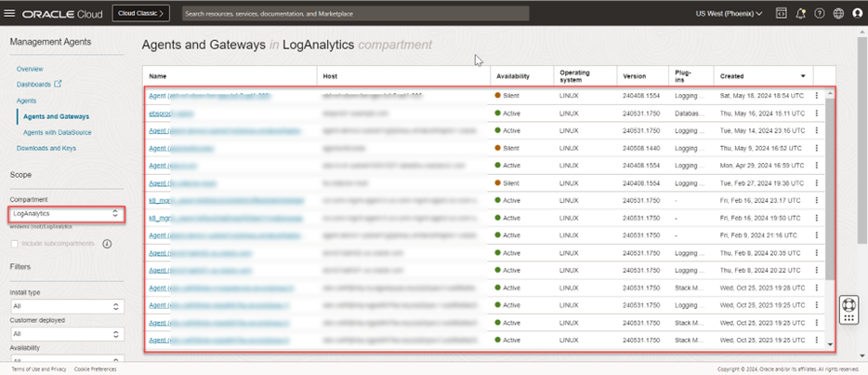Open actions menu for Fri, Feb 9, 2024 row
Viewport: 868px width, 375px height.
tap(817, 235)
